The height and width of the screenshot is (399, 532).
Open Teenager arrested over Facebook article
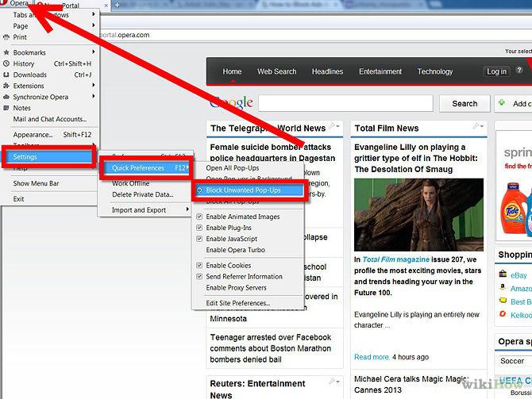(x=271, y=348)
